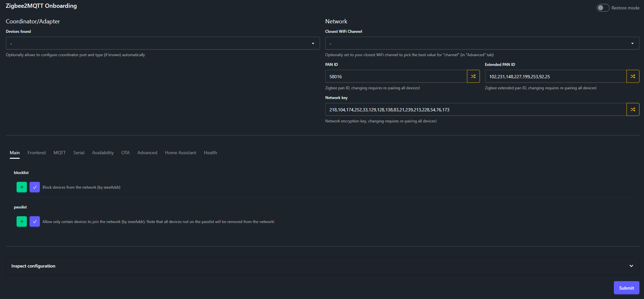Click the 'Zigbee pan ID, changing requires' help text

pos(373,88)
